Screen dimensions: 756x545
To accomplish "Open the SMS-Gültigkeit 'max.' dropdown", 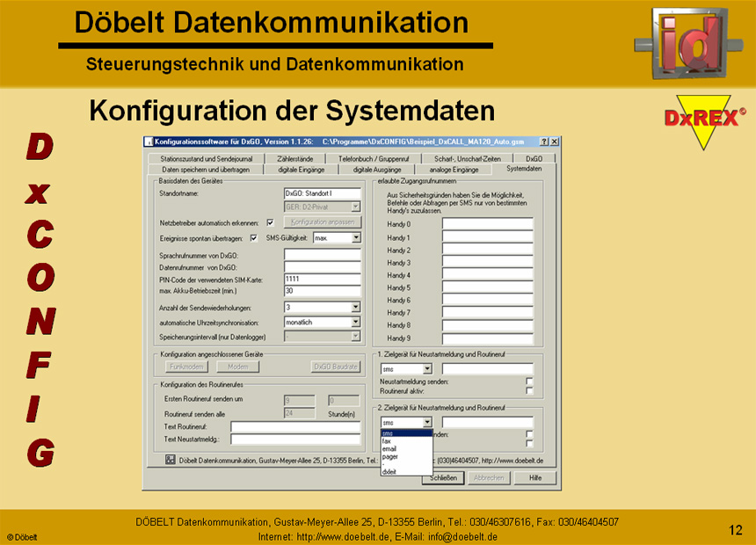I will (356, 237).
